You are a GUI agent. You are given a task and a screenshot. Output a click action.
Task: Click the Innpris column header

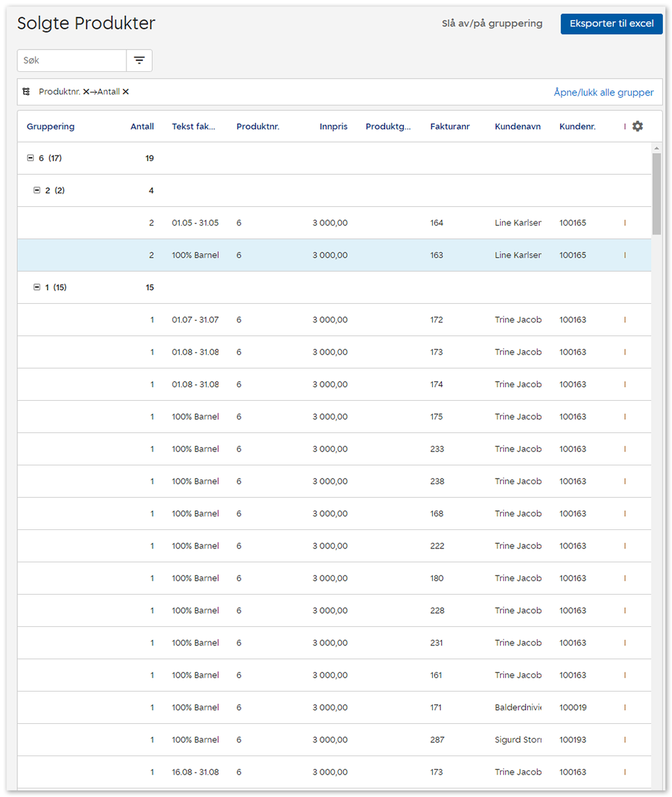333,127
